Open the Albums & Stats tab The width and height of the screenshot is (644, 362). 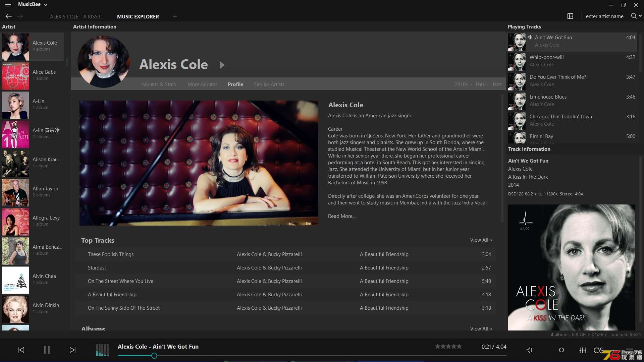click(159, 84)
